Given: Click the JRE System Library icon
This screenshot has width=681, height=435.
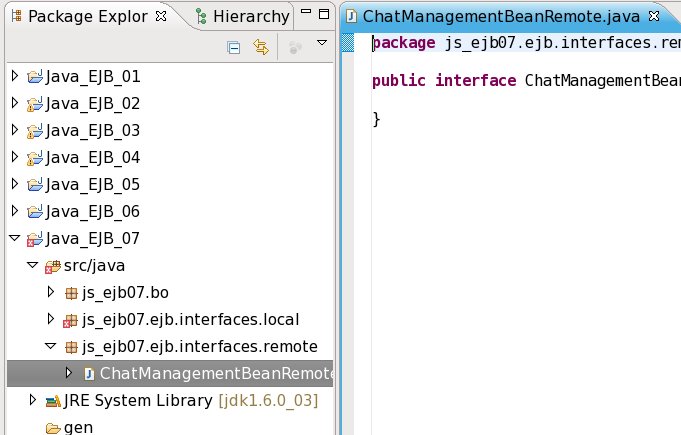Looking at the screenshot, I should [x=52, y=401].
